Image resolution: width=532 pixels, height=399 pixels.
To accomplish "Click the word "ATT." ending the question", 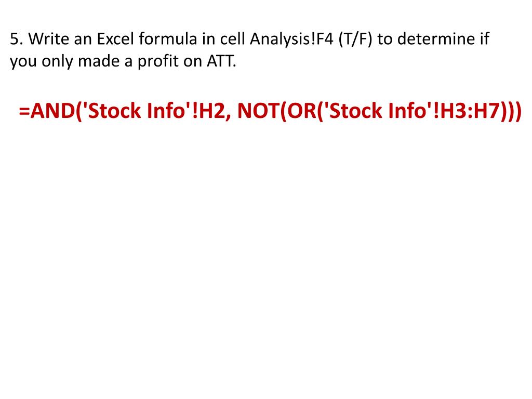I will [221, 61].
